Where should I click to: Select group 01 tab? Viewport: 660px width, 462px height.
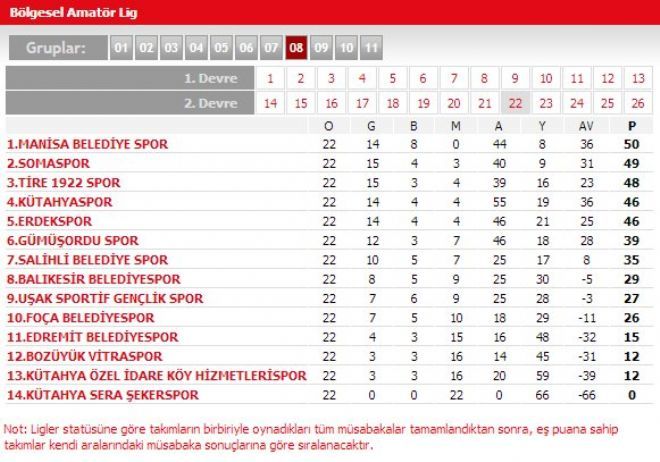tap(122, 47)
